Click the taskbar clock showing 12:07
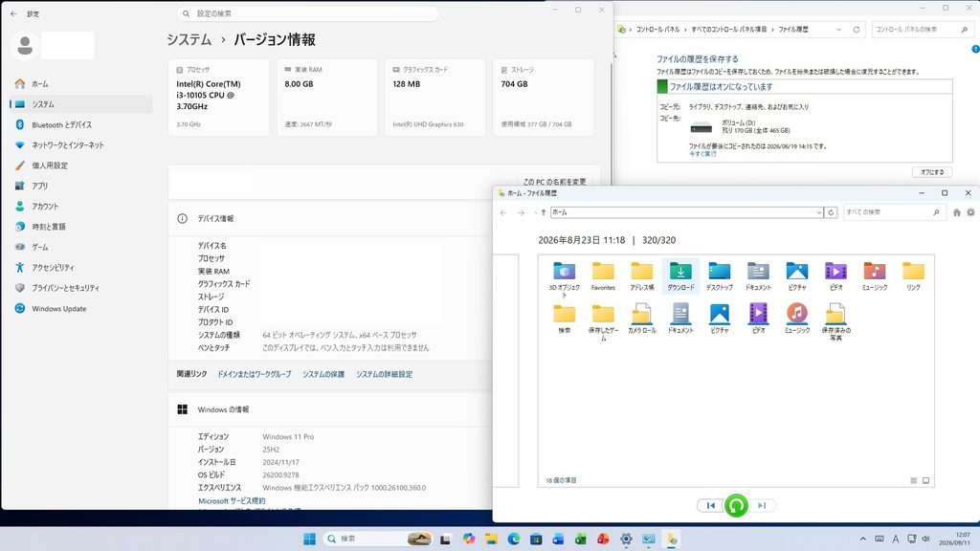 pyautogui.click(x=956, y=539)
